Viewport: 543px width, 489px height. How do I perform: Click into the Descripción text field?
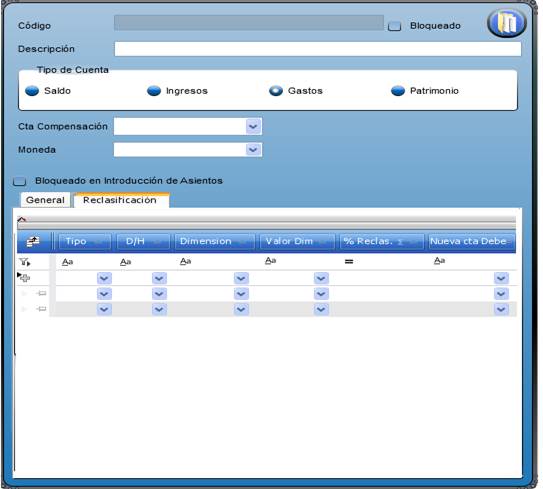click(318, 49)
